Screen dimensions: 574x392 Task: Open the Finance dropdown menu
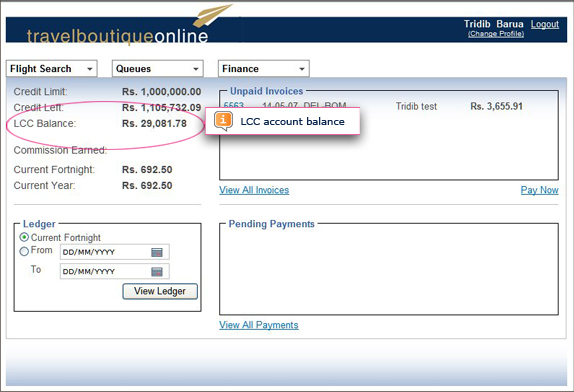tap(264, 68)
